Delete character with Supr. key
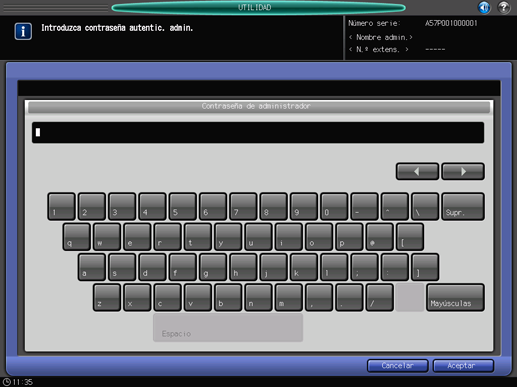The height and width of the screenshot is (387, 517). (x=463, y=206)
